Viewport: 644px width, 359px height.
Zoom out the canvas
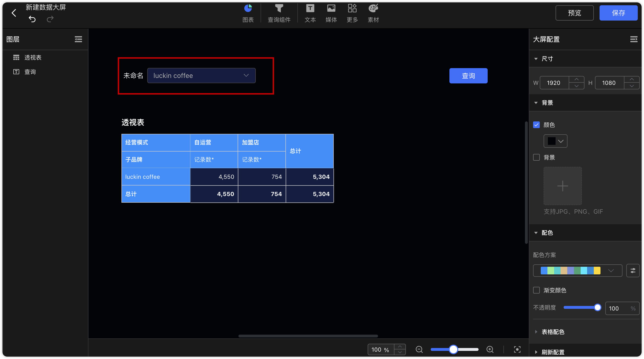point(419,349)
